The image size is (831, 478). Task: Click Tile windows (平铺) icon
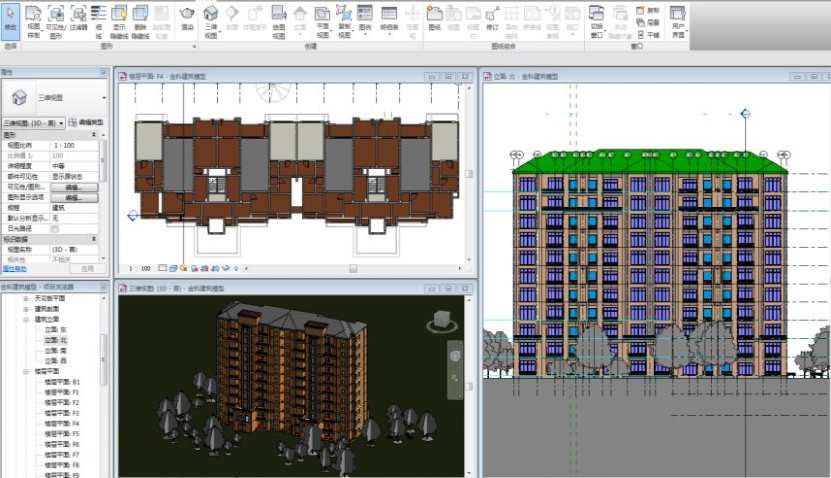[x=648, y=34]
